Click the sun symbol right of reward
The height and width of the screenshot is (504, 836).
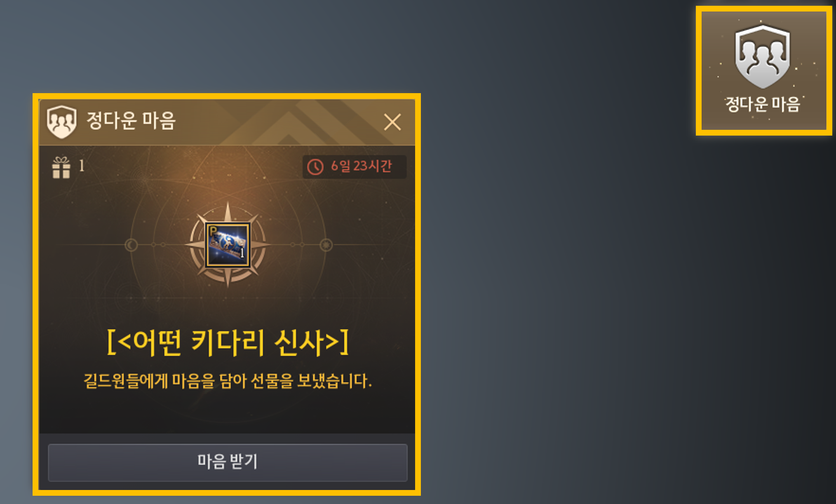326,245
